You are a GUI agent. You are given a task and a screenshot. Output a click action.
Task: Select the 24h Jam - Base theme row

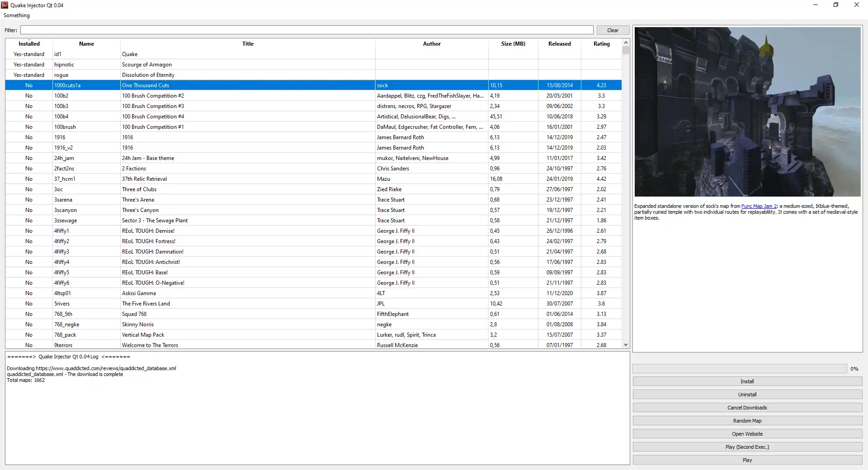click(313, 158)
